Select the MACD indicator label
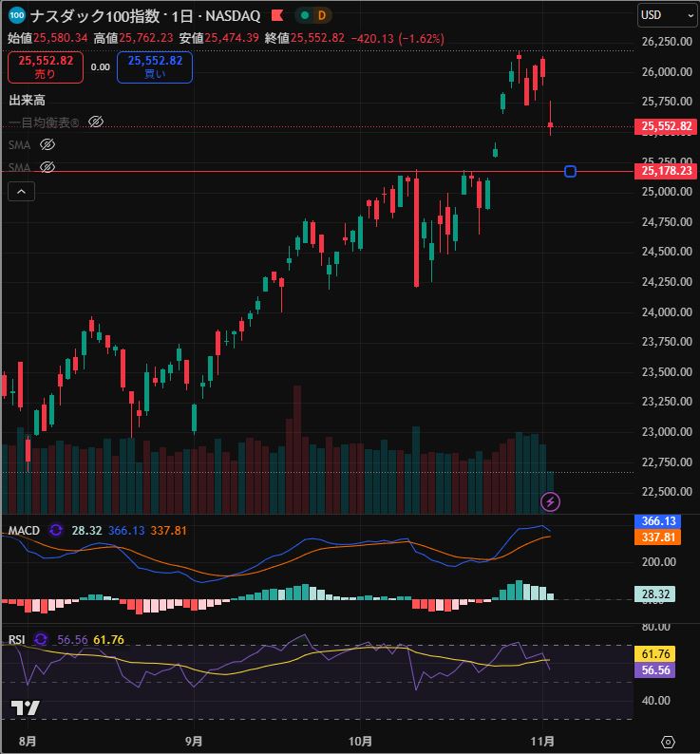The image size is (700, 754). (x=24, y=530)
